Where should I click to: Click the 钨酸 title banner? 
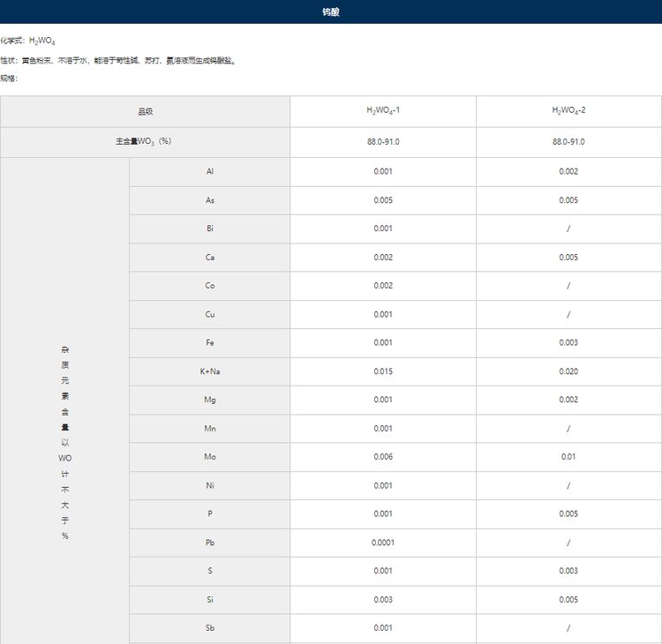click(331, 12)
